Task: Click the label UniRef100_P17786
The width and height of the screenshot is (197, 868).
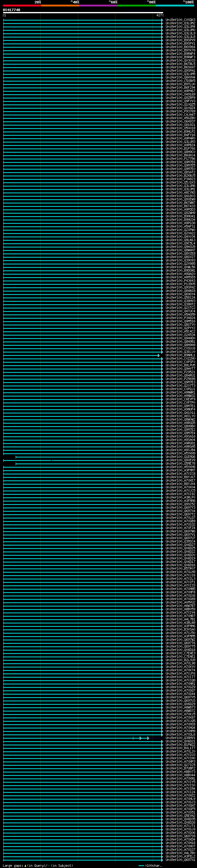Action: pos(180,159)
